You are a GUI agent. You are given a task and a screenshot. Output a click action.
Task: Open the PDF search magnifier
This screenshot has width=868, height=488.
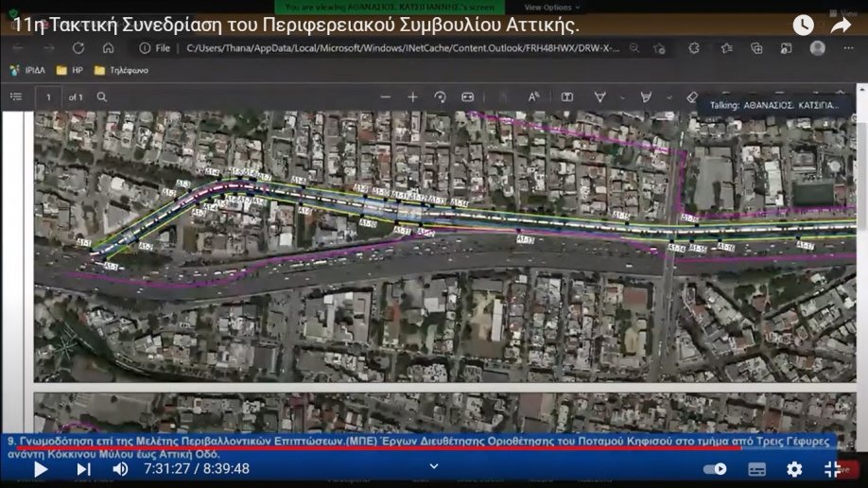[102, 96]
